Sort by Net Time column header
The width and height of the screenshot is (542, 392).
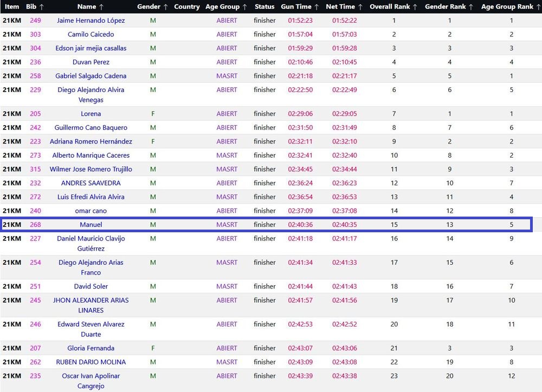point(344,6)
